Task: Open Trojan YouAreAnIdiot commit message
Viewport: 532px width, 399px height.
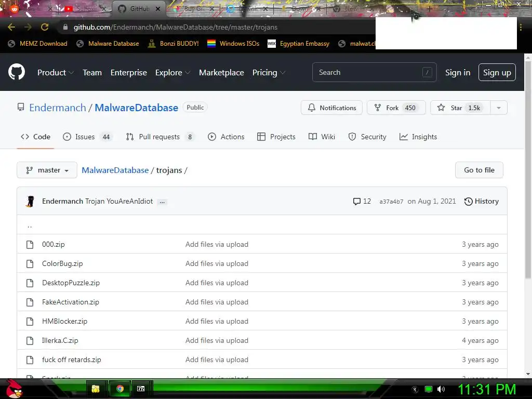Action: point(119,201)
